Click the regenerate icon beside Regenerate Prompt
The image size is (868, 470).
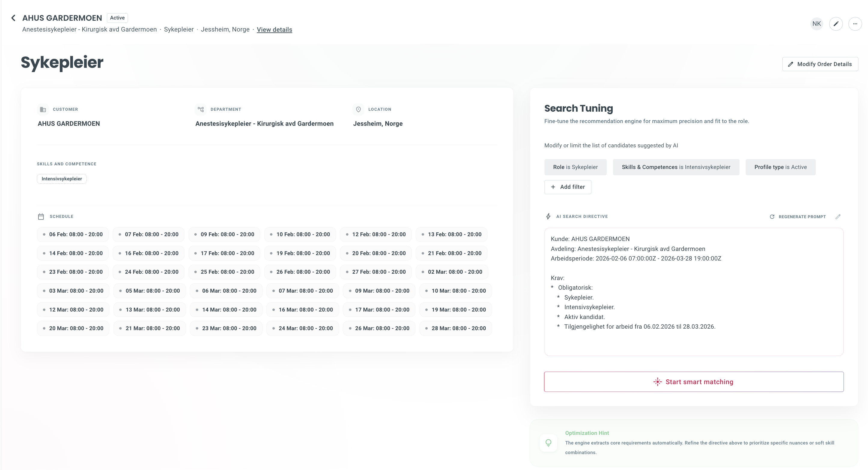[x=772, y=216]
